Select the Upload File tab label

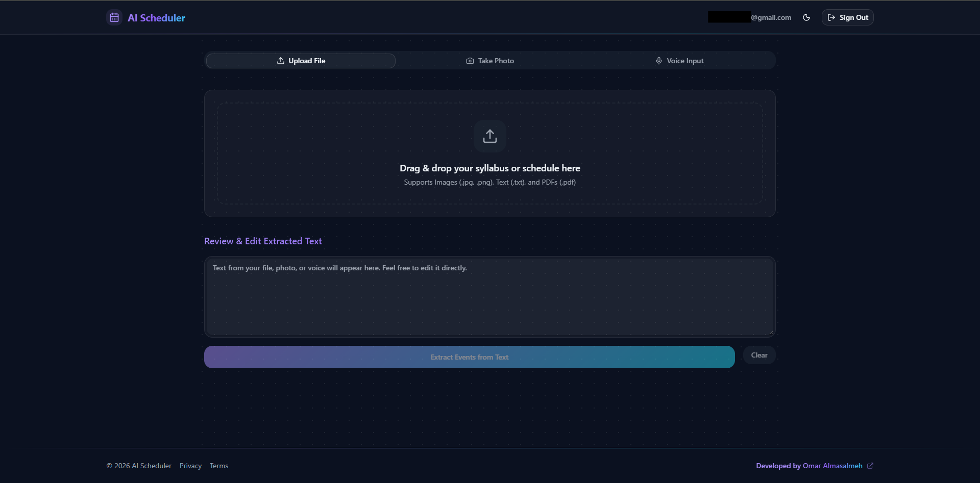[x=307, y=61]
